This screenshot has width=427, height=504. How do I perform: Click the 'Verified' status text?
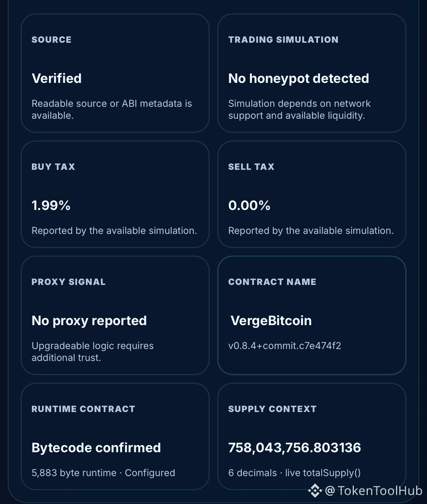click(57, 78)
